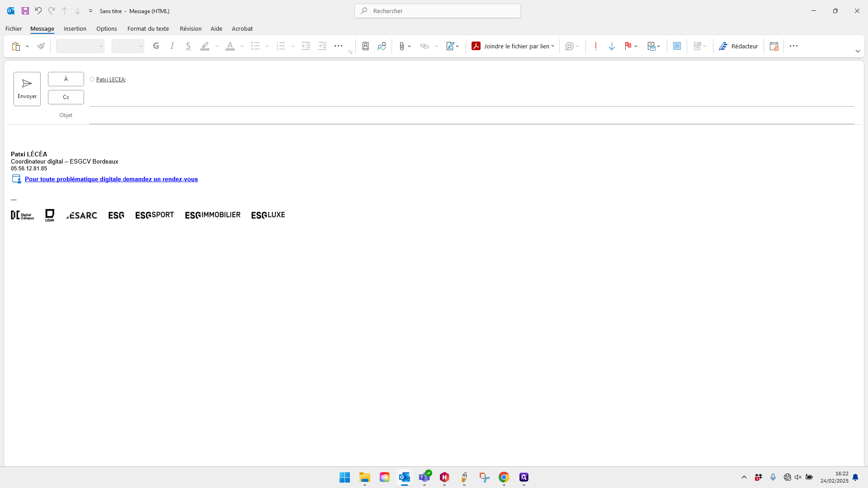
Task: Toggle italic (I) formatting
Action: click(172, 46)
